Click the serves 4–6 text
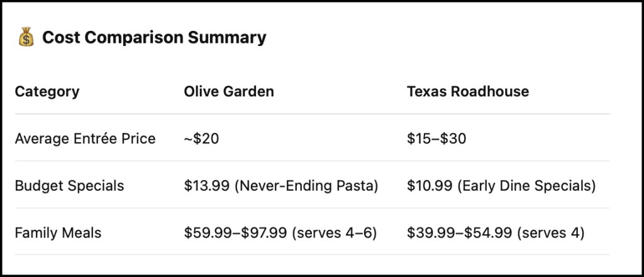The width and height of the screenshot is (644, 277). (335, 233)
